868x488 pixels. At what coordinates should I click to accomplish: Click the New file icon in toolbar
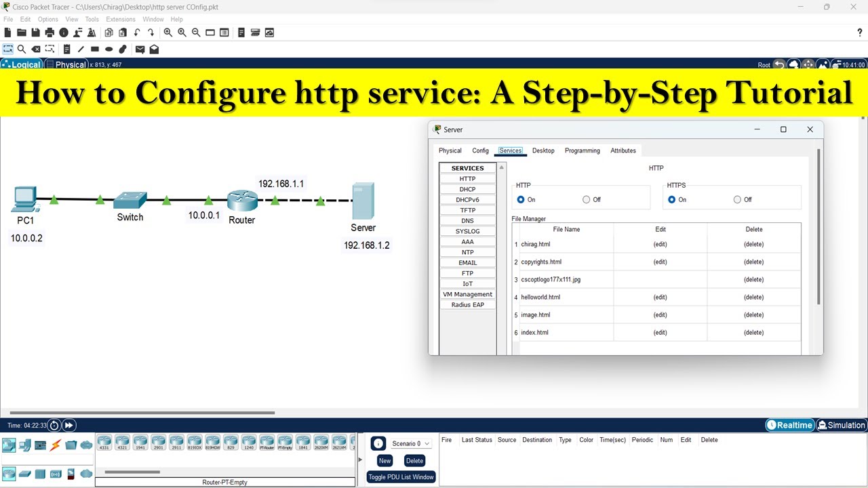[7, 33]
